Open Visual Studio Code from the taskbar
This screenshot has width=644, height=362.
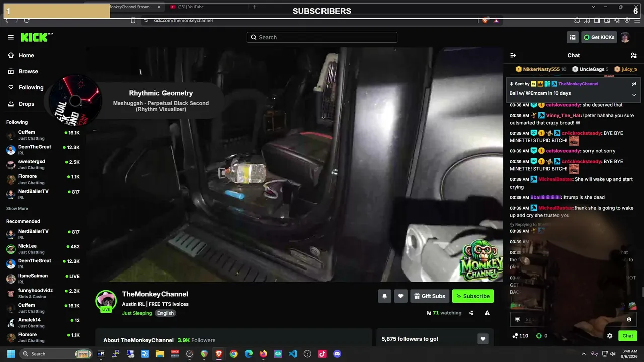pos(293,354)
